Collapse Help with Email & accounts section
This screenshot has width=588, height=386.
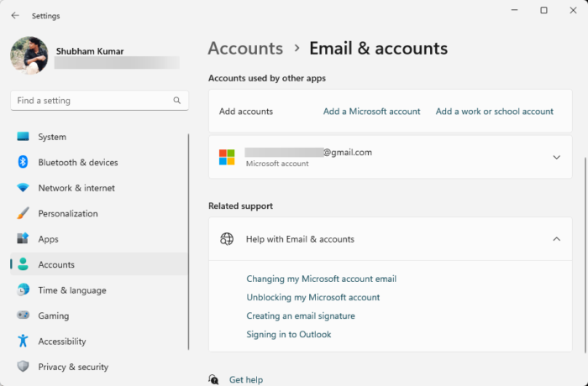pos(556,239)
